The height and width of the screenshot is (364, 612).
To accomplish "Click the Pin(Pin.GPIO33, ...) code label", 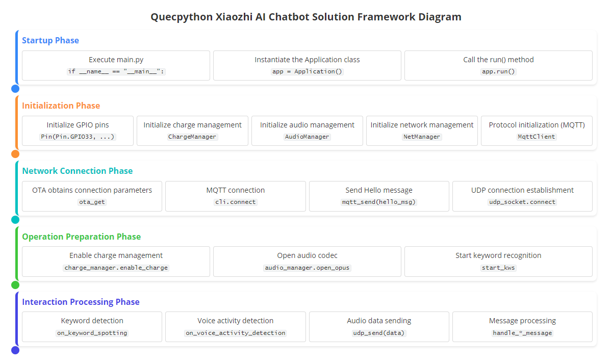I will click(x=78, y=137).
